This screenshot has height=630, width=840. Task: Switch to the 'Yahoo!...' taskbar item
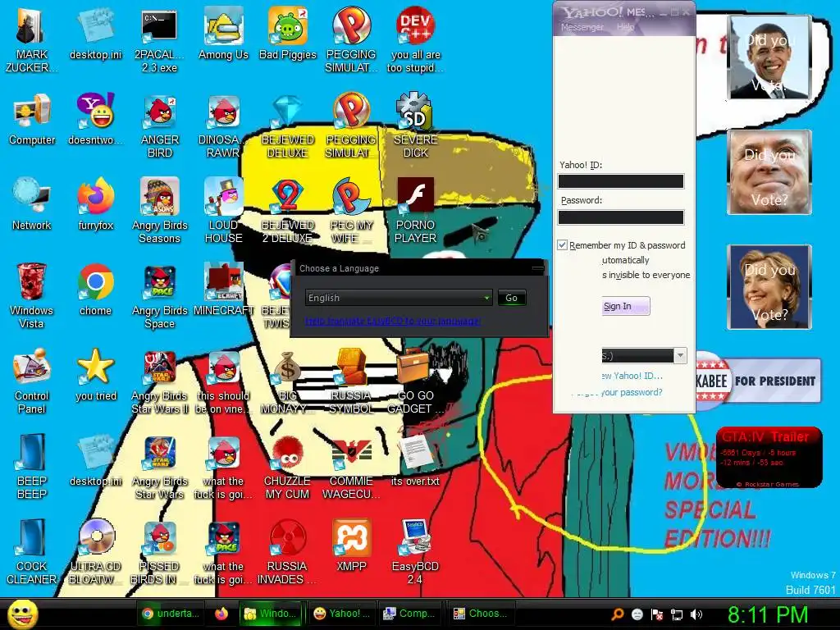pos(342,614)
